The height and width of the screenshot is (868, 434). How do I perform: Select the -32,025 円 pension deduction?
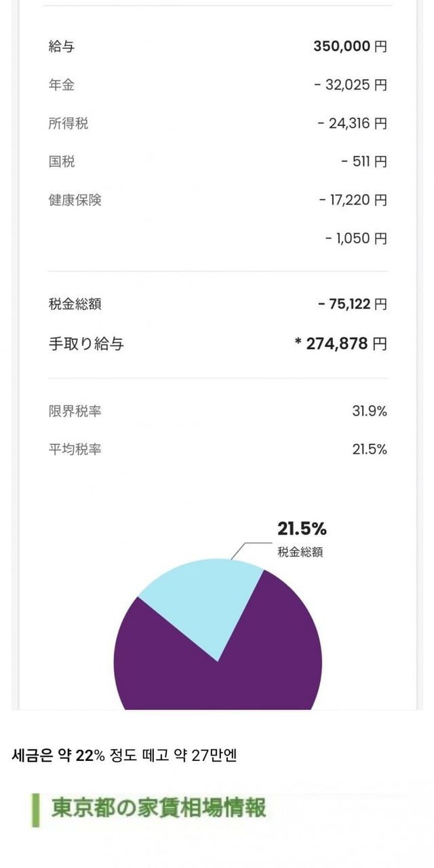[351, 85]
